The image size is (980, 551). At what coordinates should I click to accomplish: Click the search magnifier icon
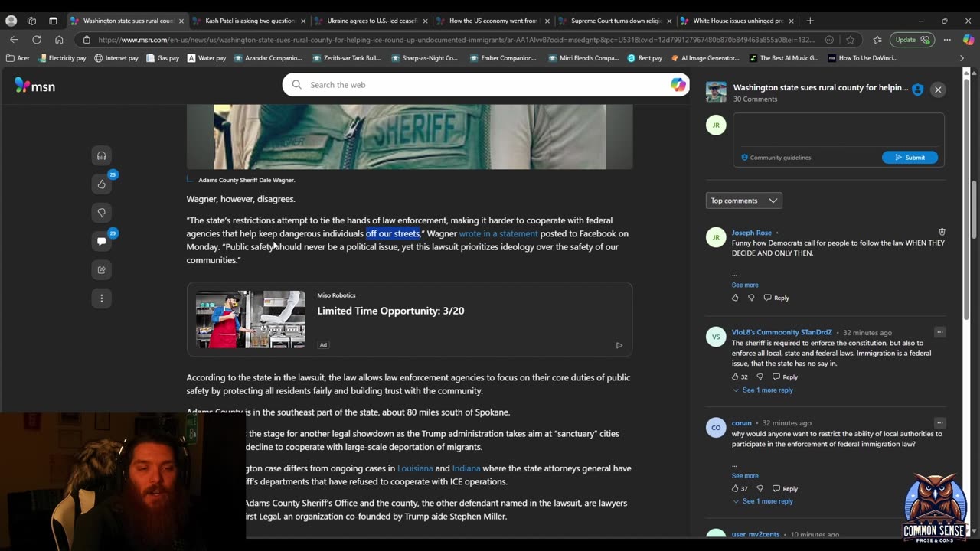(297, 85)
